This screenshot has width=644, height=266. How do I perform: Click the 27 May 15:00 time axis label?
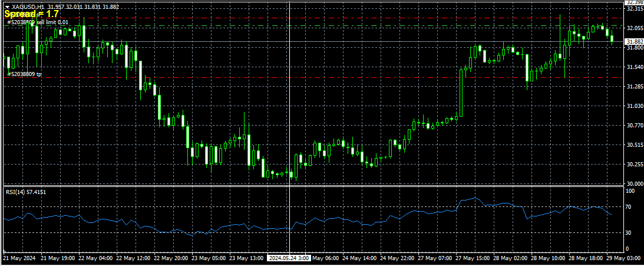coord(471,258)
